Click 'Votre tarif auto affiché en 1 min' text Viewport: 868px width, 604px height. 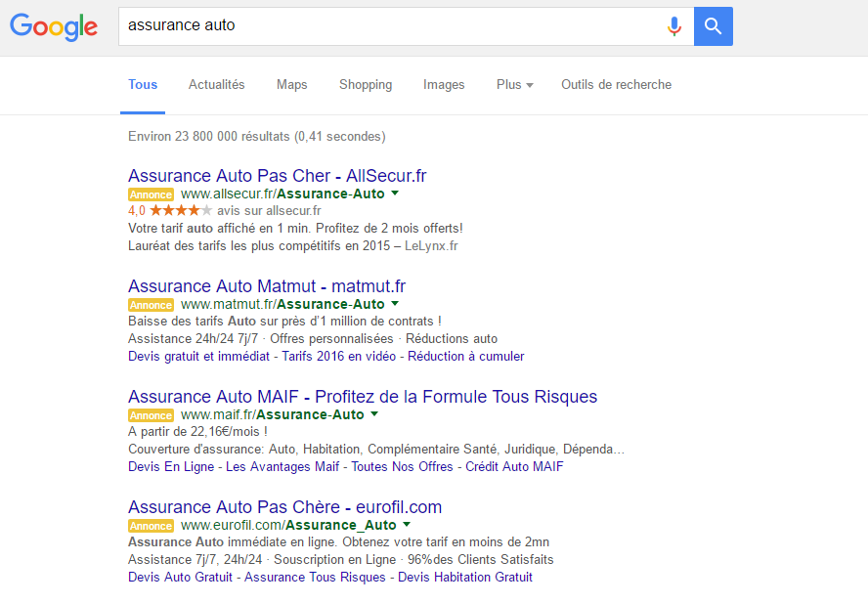pos(295,228)
